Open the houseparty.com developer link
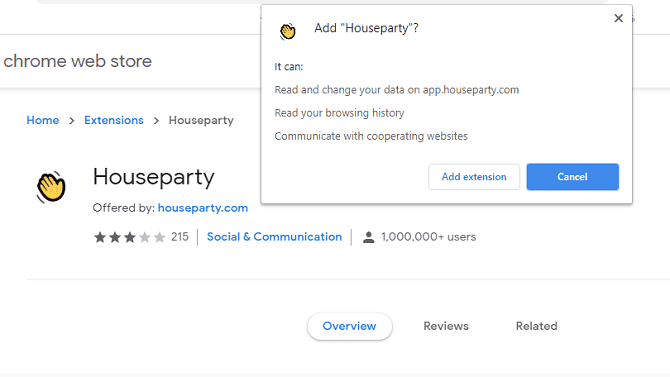The width and height of the screenshot is (670, 377). pyautogui.click(x=203, y=208)
